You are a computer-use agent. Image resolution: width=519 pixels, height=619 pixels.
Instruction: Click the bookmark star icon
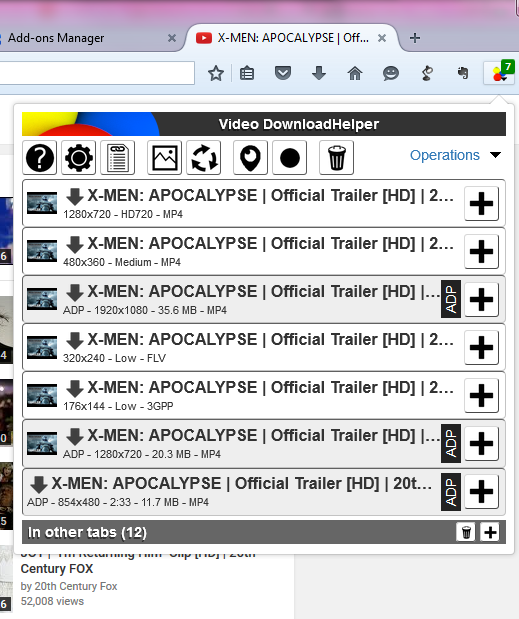coord(216,73)
